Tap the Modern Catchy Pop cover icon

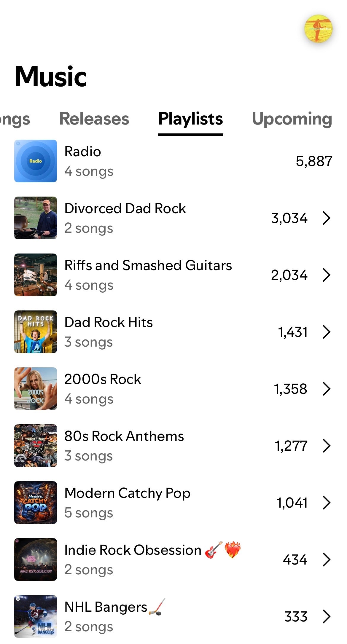click(36, 503)
